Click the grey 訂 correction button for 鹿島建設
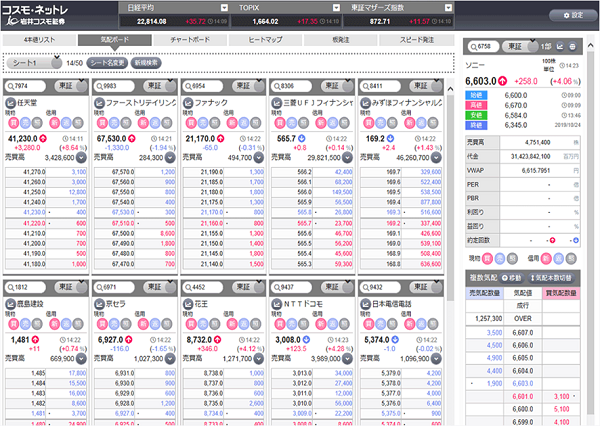Viewport: 600px width, 426px height. tap(37, 324)
